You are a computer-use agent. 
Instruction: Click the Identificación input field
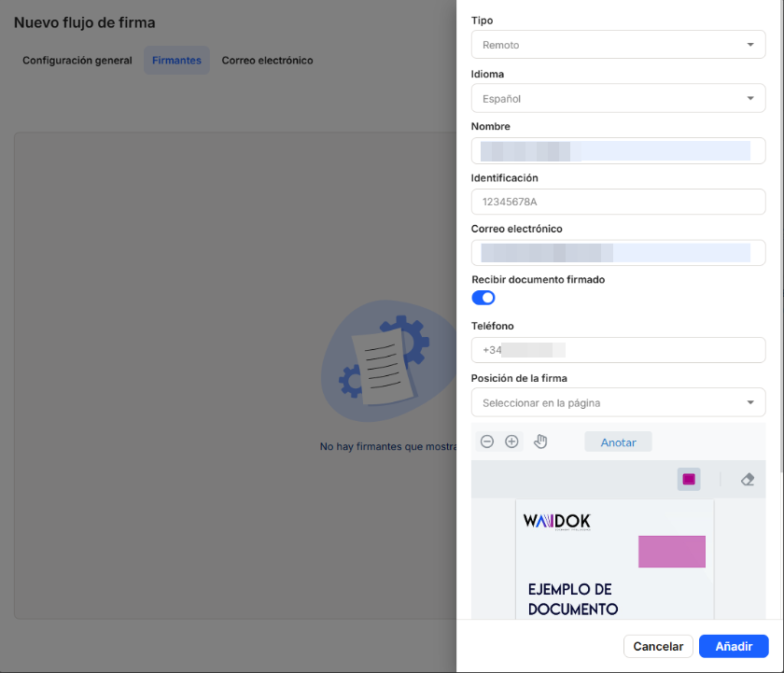pyautogui.click(x=618, y=202)
